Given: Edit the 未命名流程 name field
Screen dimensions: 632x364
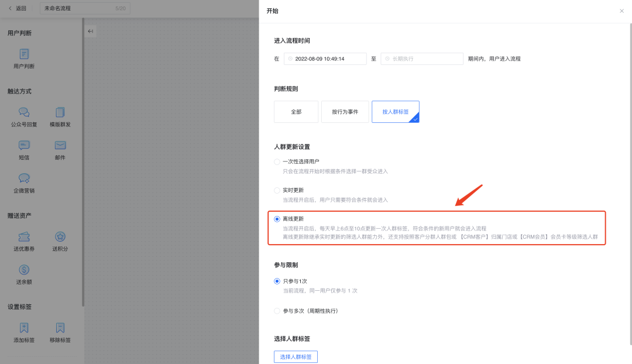Looking at the screenshot, I should tap(85, 8).
